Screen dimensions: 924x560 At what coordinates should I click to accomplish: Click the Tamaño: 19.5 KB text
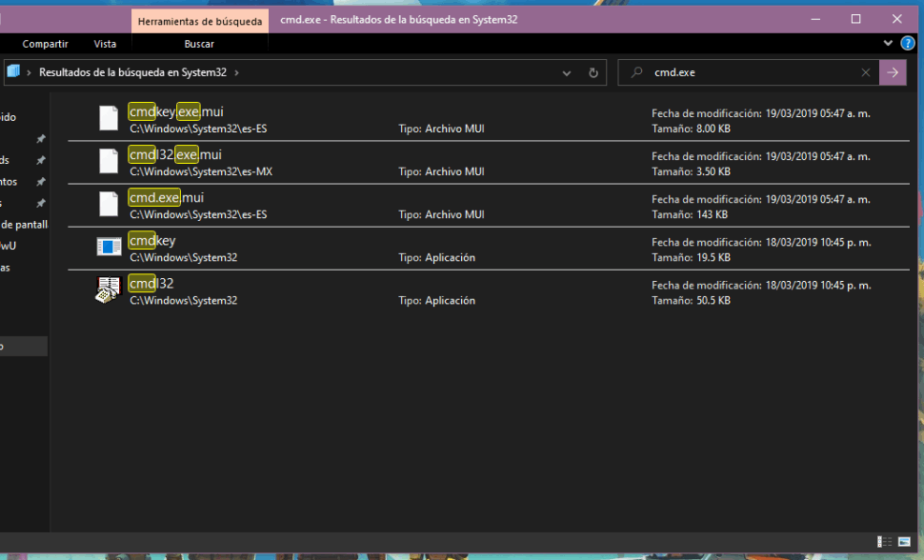click(691, 257)
